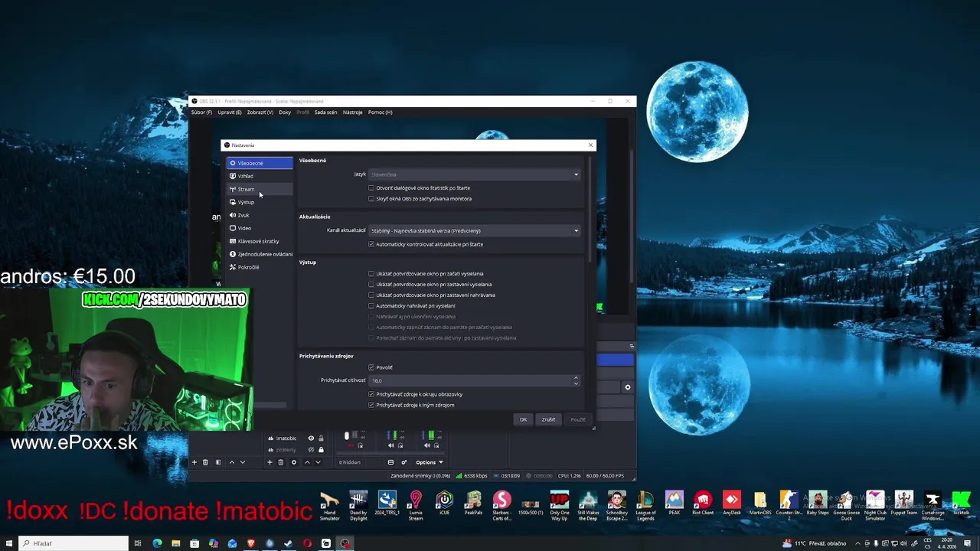The height and width of the screenshot is (551, 980).
Task: Delete the selected scene with the trash icon in the Scenes panel
Action: coord(205,462)
